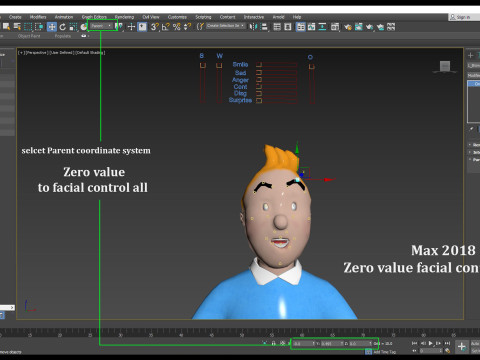Go to End playback button
Image resolution: width=480 pixels, height=360 pixels.
tap(447, 343)
